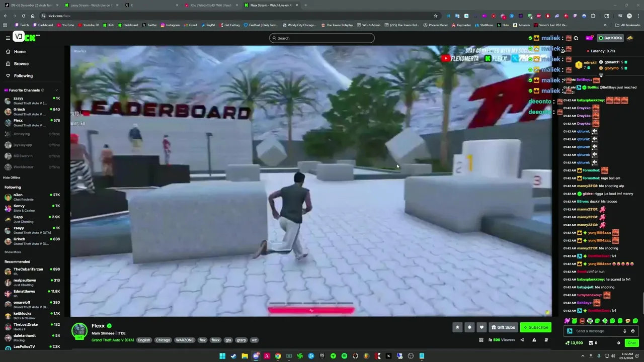Select the WARZONE tag

coord(185,340)
